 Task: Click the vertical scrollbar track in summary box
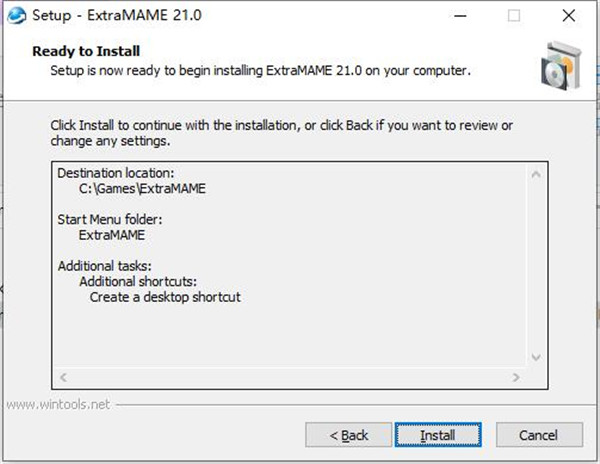click(536, 266)
